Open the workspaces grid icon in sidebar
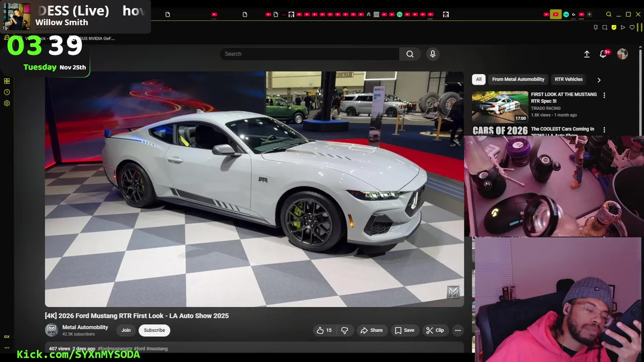644x362 pixels. coord(7,81)
